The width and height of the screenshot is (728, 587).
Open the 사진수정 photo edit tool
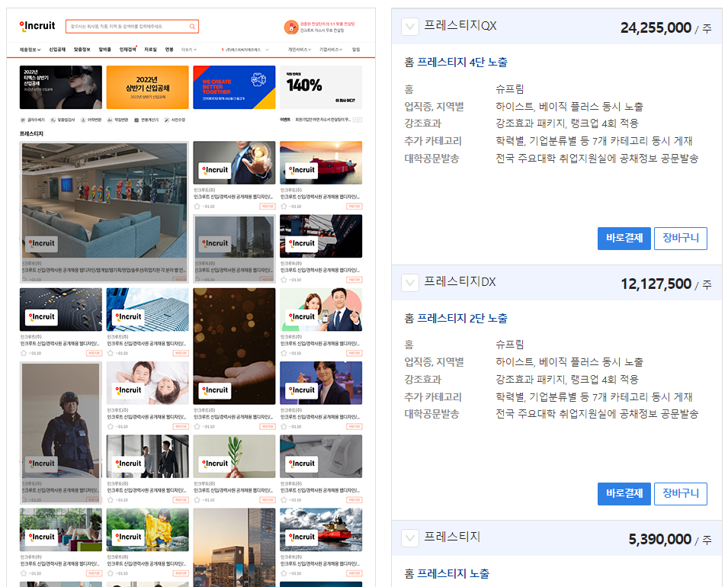(x=175, y=120)
